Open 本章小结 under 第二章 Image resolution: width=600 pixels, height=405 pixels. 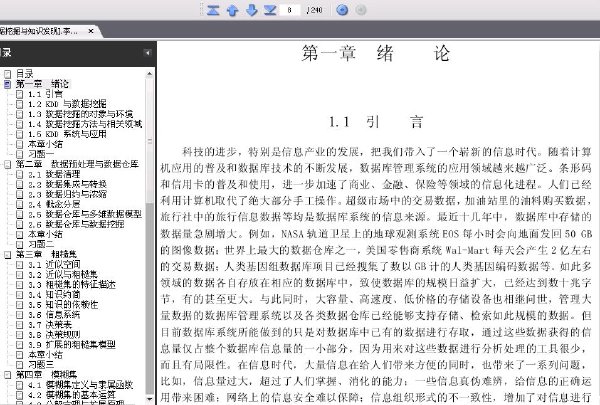pyautogui.click(x=45, y=234)
